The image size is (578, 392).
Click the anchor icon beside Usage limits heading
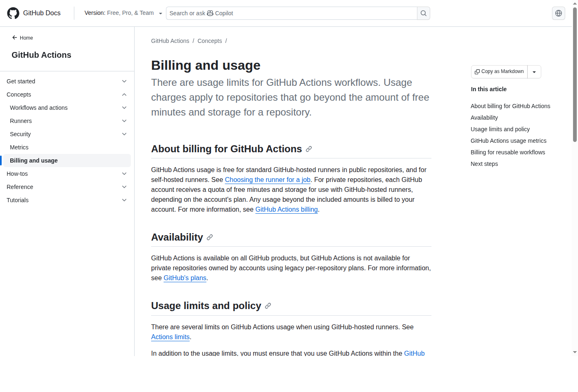(x=268, y=306)
